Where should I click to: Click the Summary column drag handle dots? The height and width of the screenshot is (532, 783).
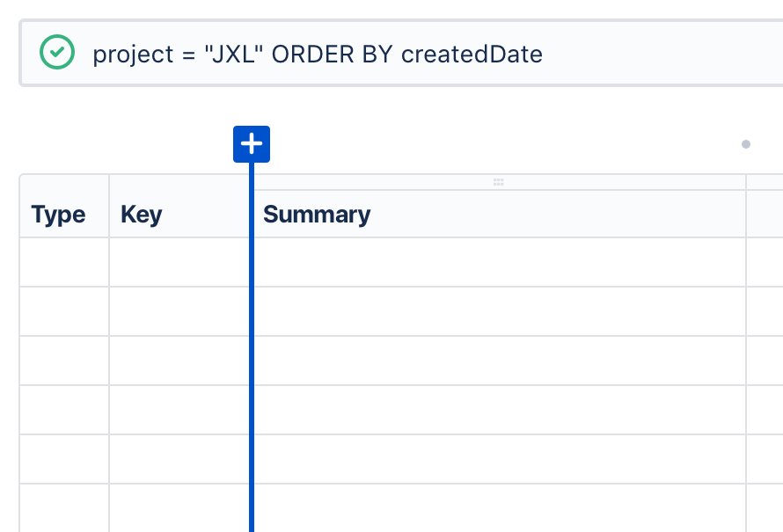498,182
